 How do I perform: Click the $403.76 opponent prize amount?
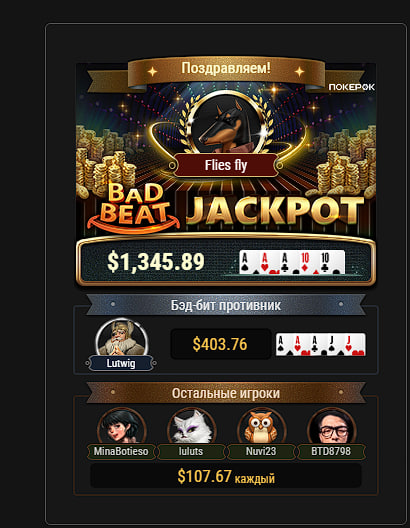[x=220, y=344]
